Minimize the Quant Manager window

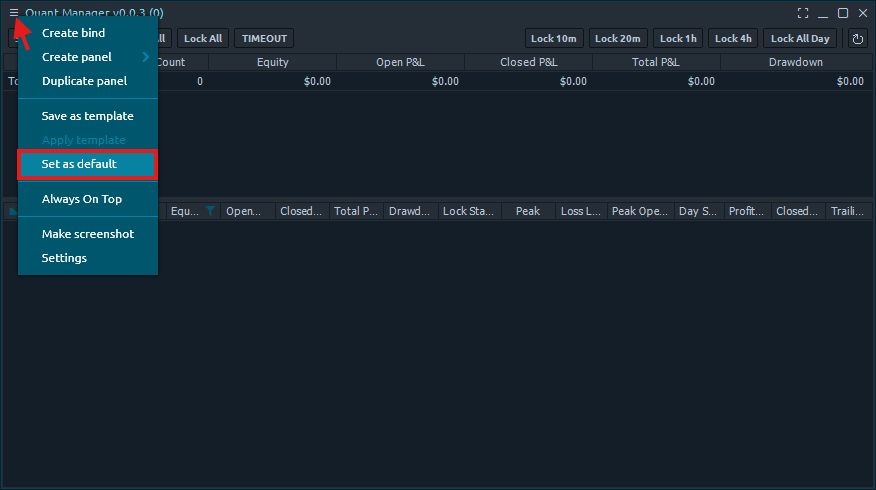[823, 13]
